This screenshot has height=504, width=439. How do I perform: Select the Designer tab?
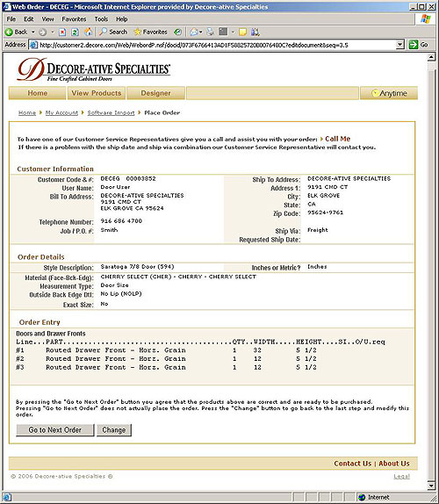(156, 93)
